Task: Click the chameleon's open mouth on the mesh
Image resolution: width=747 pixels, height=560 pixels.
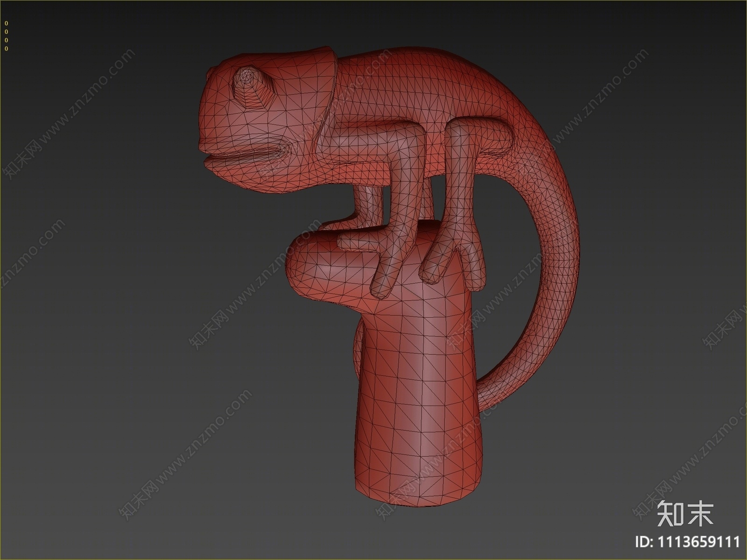Action: click(247, 154)
